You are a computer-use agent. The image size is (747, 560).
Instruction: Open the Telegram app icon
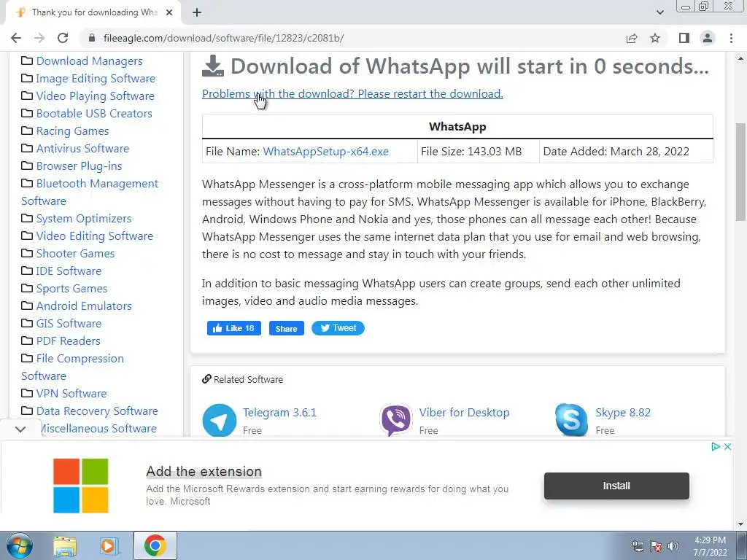click(219, 420)
